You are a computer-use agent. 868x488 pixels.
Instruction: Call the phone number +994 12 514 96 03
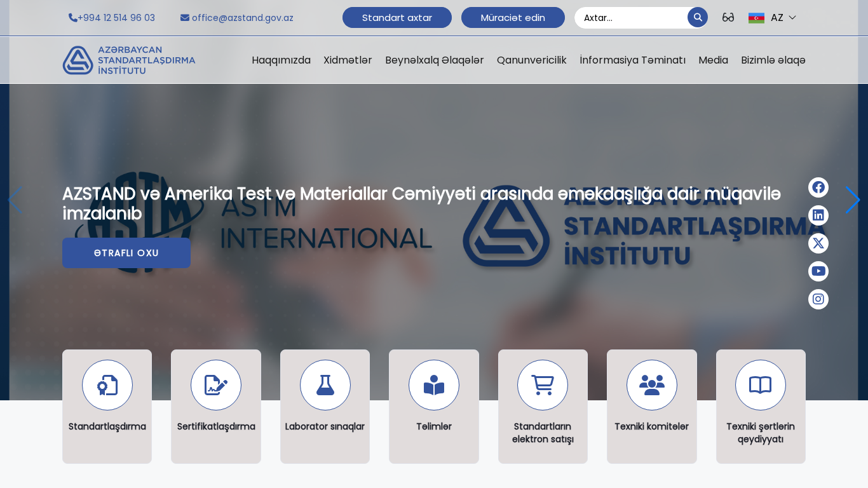[112, 18]
